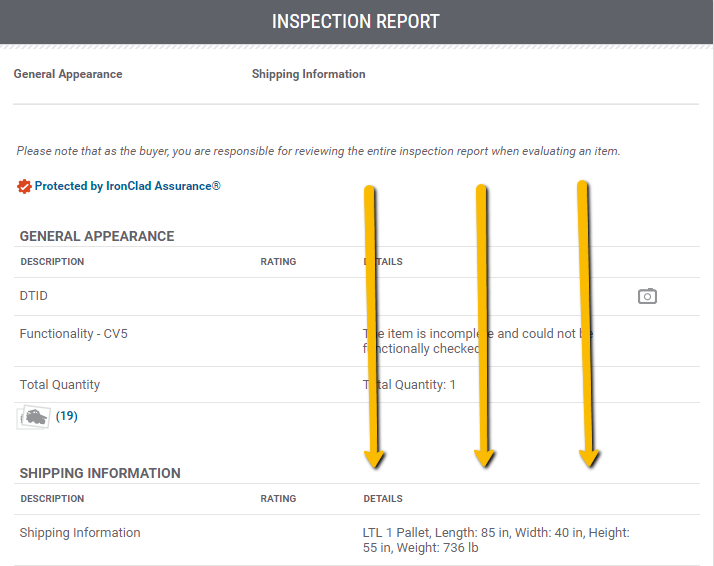Open the photo gallery thumbnail icon
The image size is (714, 566).
33,417
